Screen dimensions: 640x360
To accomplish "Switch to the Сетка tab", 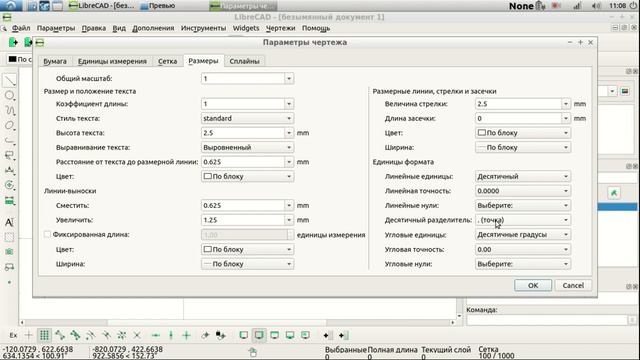I will pyautogui.click(x=167, y=61).
